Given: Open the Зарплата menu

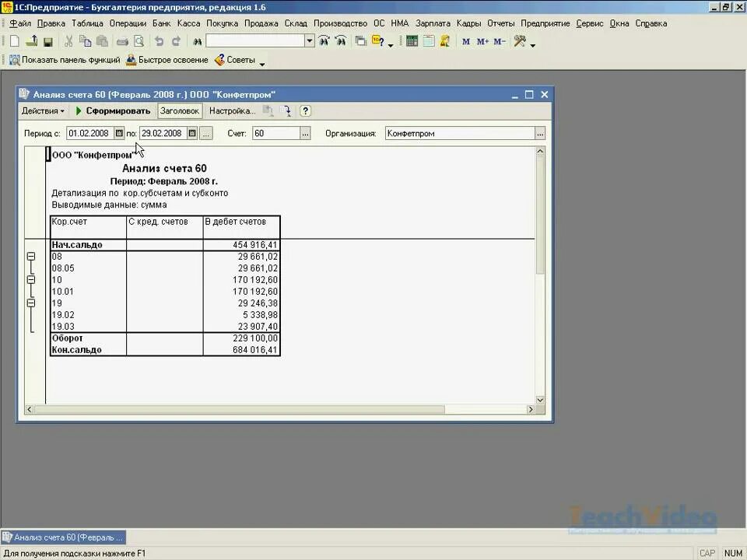Looking at the screenshot, I should click(x=433, y=23).
